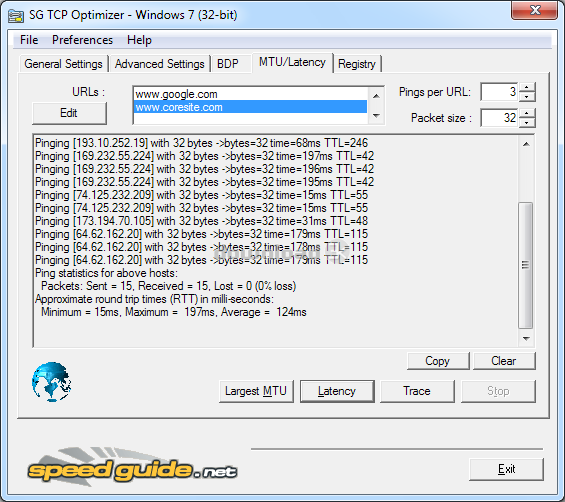The width and height of the screenshot is (565, 502).
Task: Click the output scrollbar up arrow
Action: [x=526, y=144]
